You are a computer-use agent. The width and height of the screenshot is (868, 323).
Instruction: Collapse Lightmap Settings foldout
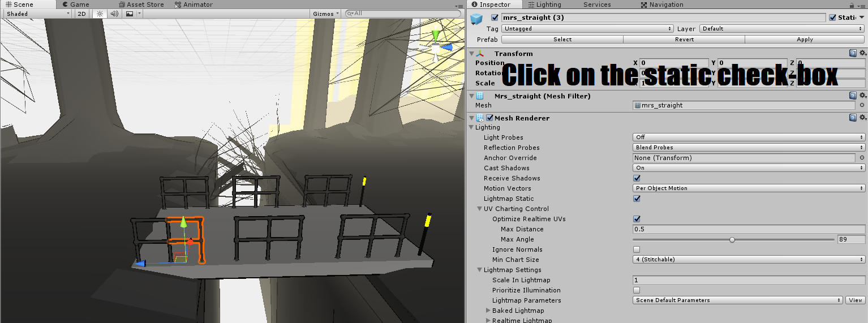[x=480, y=270]
